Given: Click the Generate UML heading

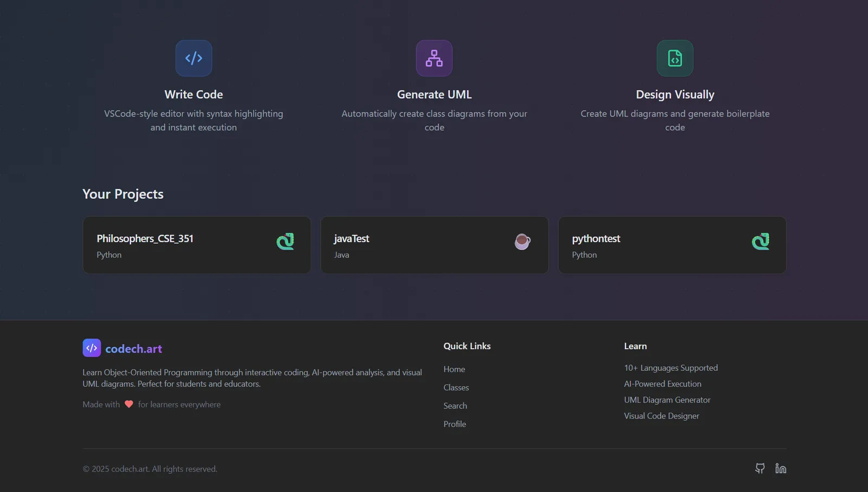Looking at the screenshot, I should (434, 94).
